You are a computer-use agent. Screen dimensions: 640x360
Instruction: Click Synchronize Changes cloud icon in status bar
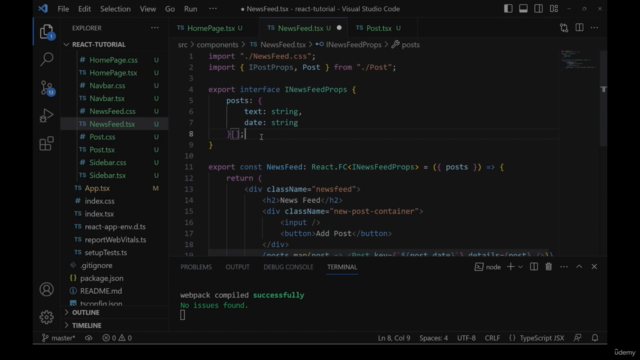[x=89, y=338]
